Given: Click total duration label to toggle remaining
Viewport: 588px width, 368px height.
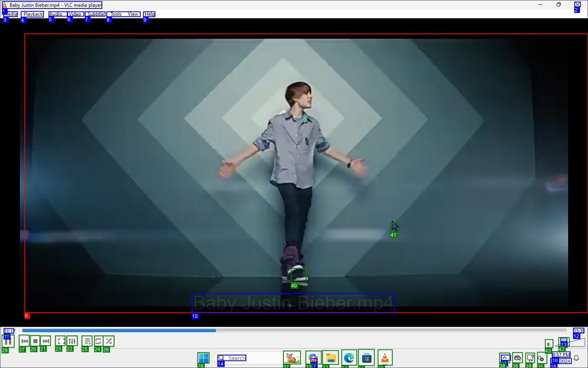Looking at the screenshot, I should (x=578, y=331).
